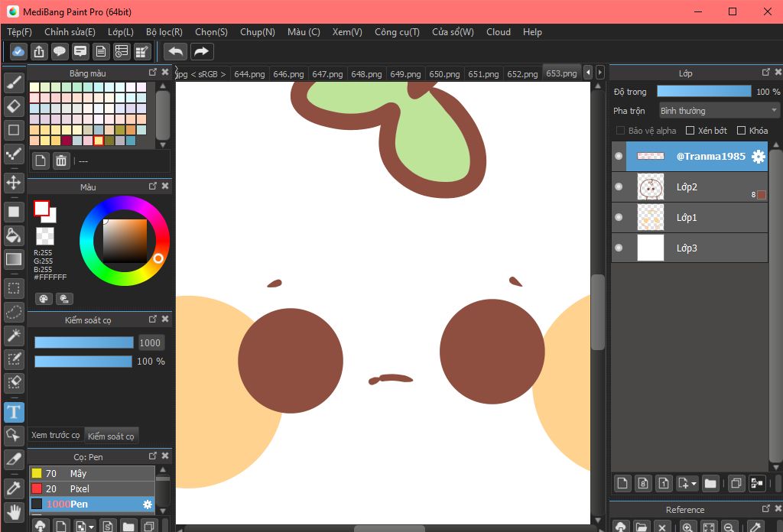Switch to the 650.png document tab
This screenshot has width=783, height=532.
(x=444, y=74)
